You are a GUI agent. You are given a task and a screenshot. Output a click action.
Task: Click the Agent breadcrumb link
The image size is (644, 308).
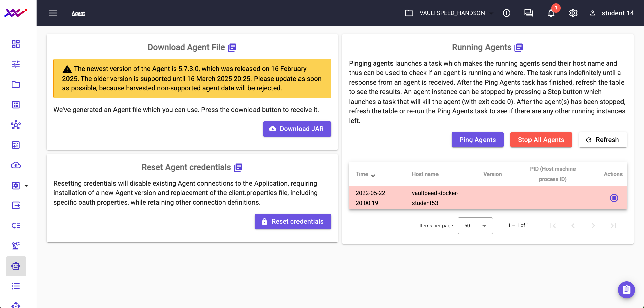78,13
